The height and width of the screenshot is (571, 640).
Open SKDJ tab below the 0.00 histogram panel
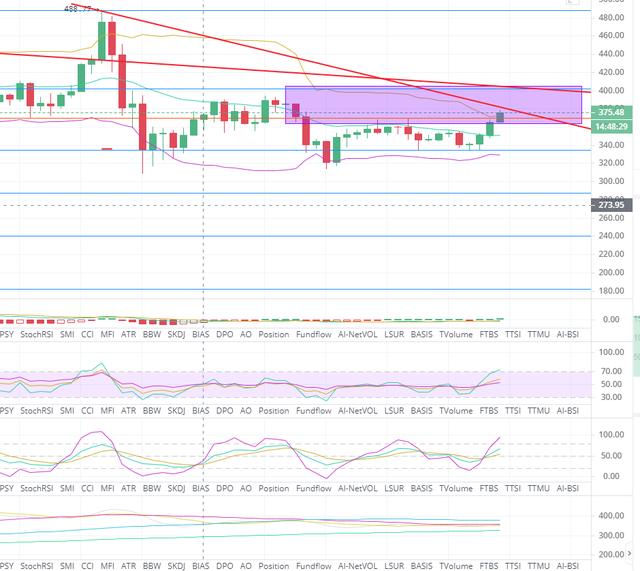176,334
